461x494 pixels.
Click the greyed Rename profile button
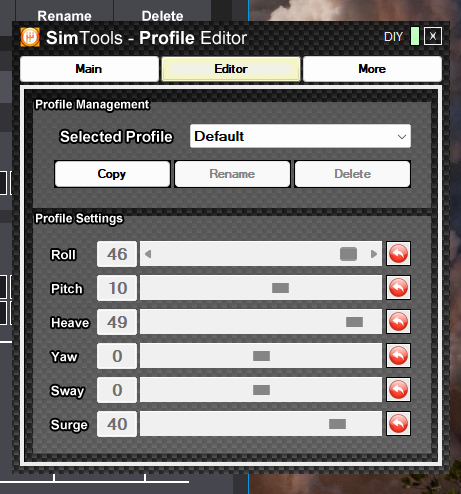[232, 174]
